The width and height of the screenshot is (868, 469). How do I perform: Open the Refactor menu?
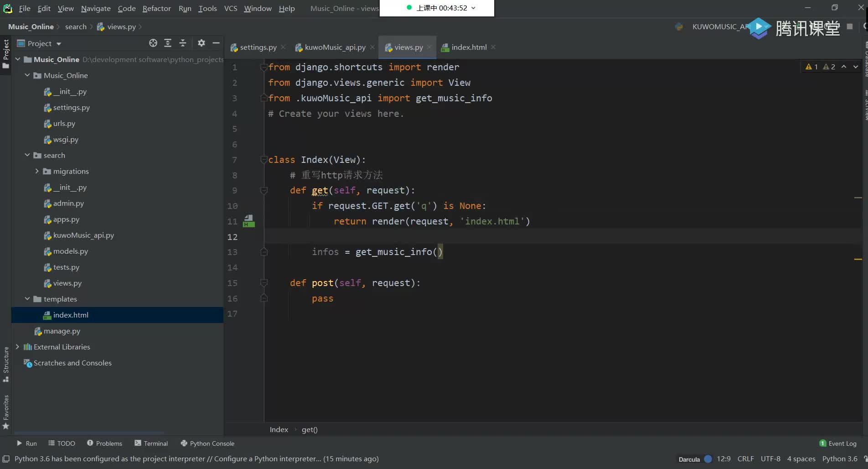pos(156,8)
